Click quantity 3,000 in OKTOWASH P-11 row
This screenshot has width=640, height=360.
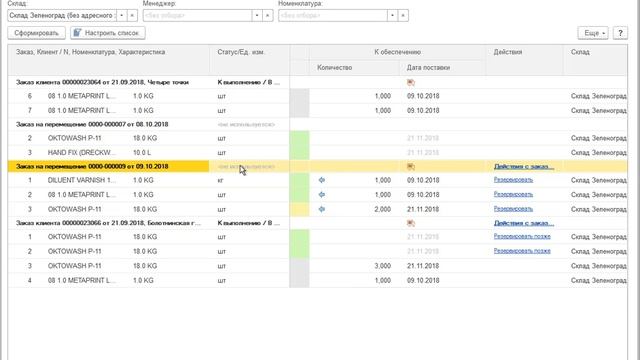click(x=383, y=266)
